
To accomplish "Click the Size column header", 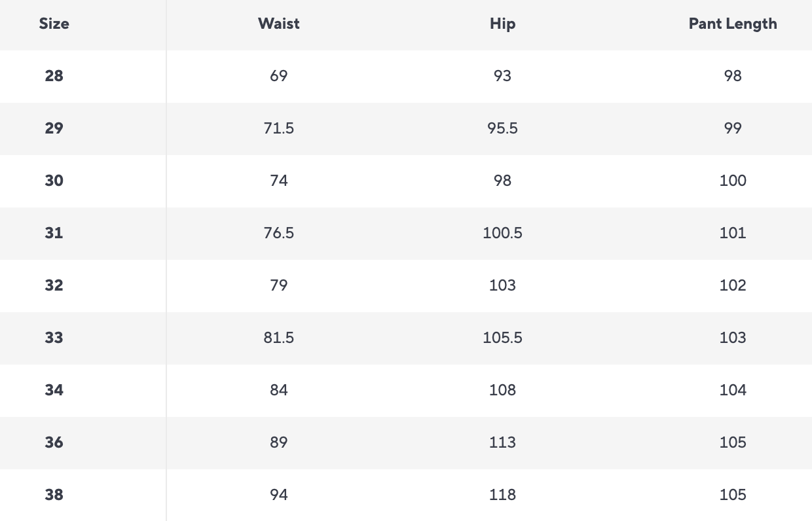I will (x=54, y=24).
